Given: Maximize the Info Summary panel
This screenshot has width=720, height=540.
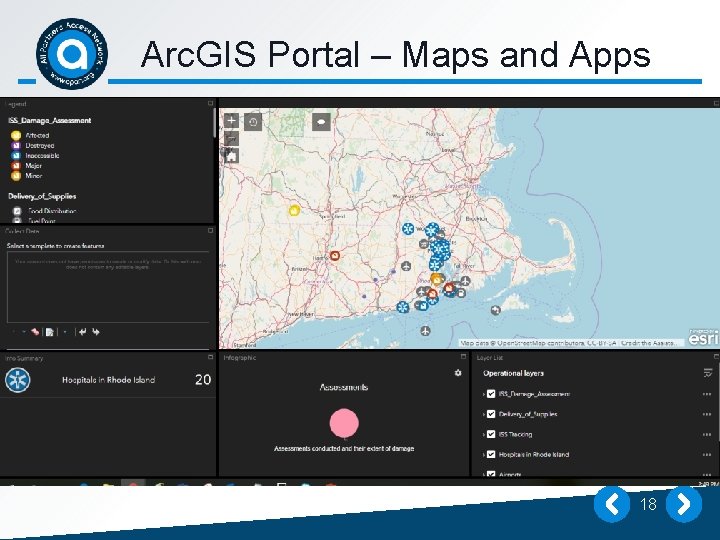Looking at the screenshot, I should pos(210,357).
